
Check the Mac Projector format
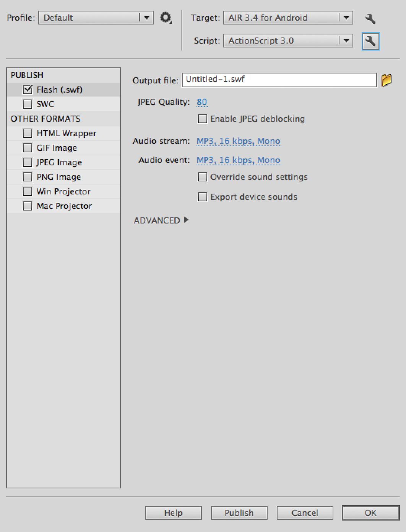coord(28,206)
